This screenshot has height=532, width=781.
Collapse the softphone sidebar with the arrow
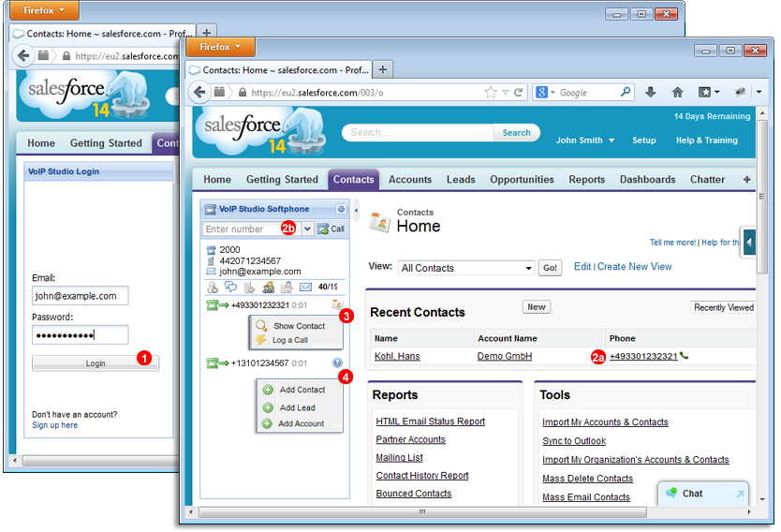(356, 210)
